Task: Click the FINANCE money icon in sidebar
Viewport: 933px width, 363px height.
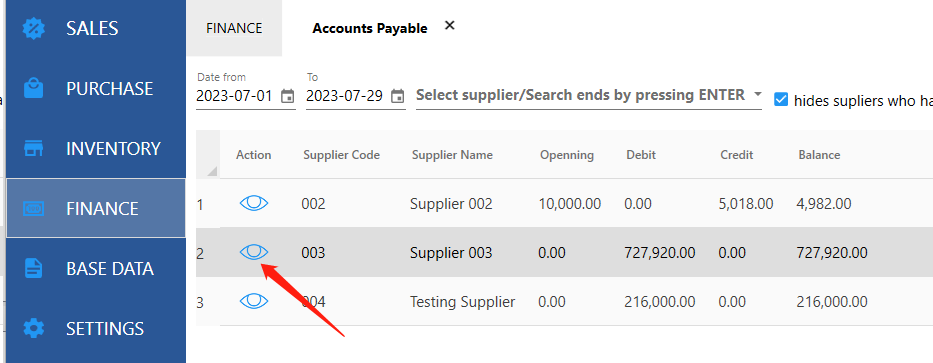Action: [34, 208]
